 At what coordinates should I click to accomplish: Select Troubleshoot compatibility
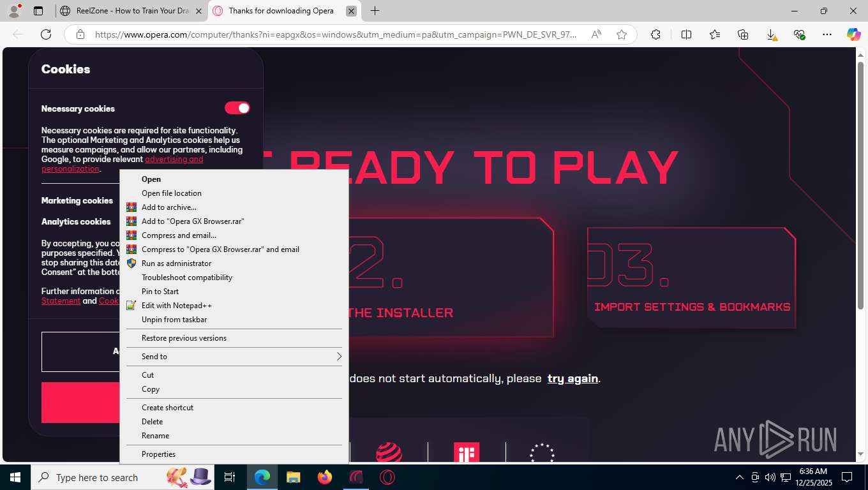234,278
